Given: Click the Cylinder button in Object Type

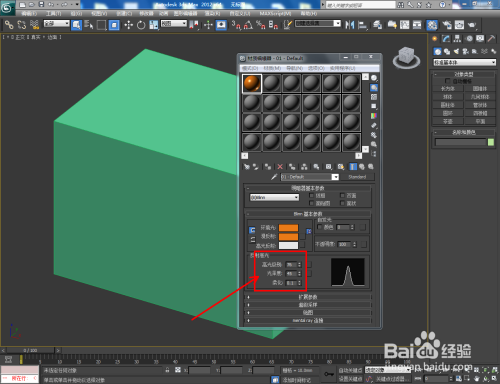Looking at the screenshot, I should click(448, 105).
